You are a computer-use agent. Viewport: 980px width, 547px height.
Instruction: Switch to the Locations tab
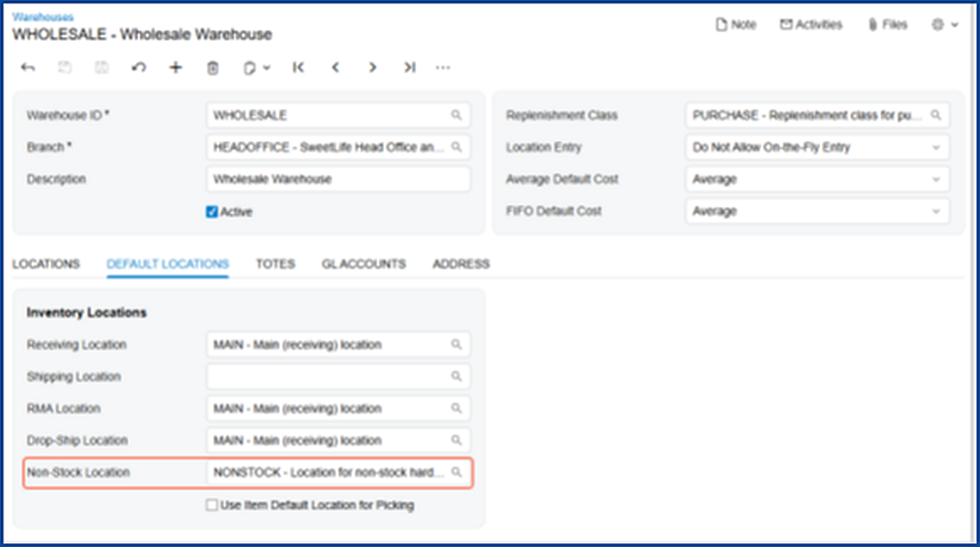point(46,264)
